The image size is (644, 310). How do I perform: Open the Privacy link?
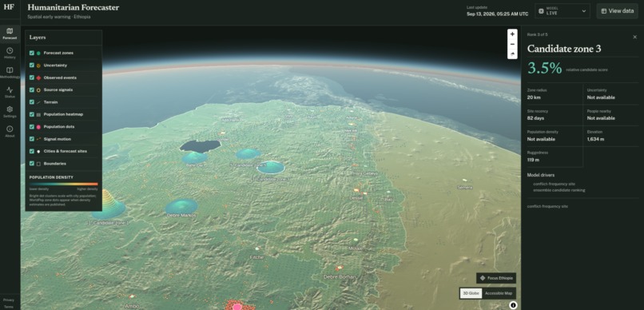point(9,300)
